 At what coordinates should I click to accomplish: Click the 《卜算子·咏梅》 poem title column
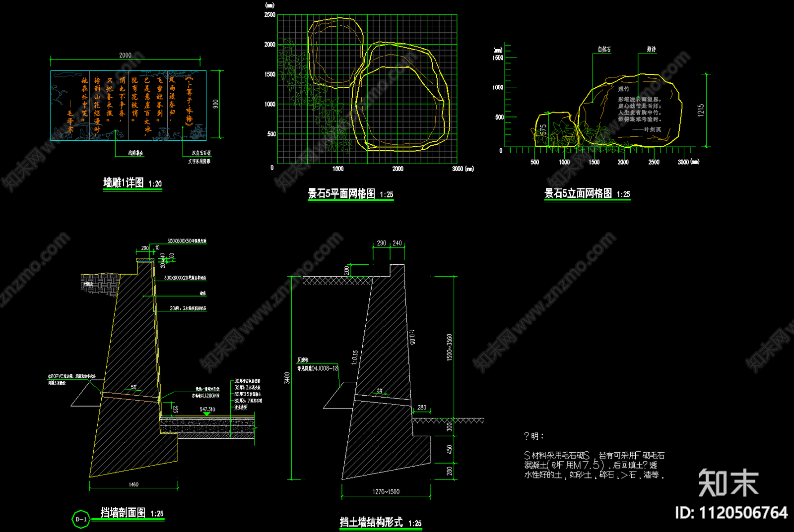tap(189, 101)
